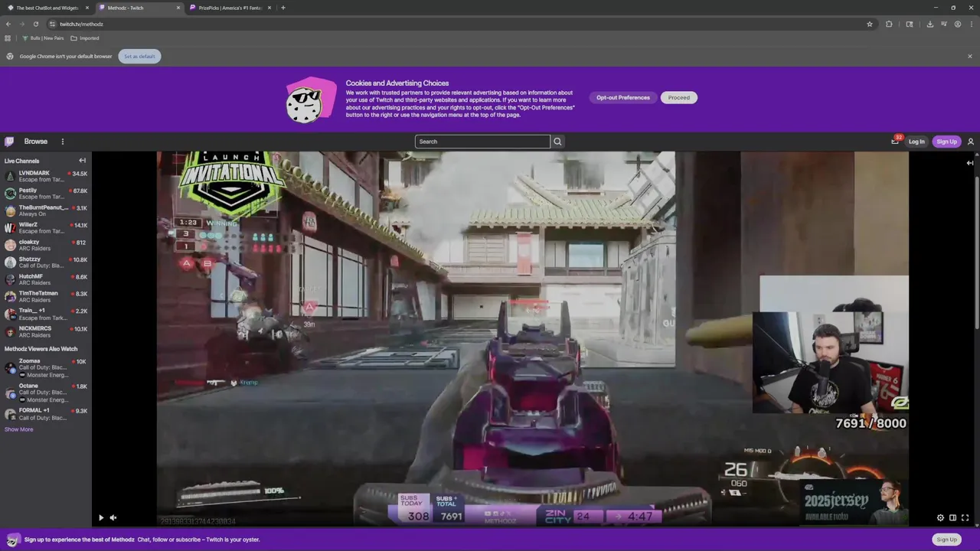Open the Bullx | New Pairs bookmark
Screen dimensions: 980x551
click(43, 38)
